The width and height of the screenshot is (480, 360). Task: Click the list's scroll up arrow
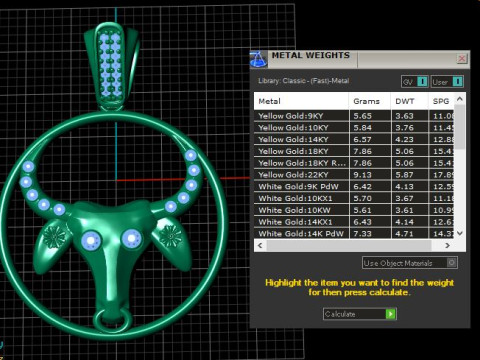pyautogui.click(x=460, y=99)
